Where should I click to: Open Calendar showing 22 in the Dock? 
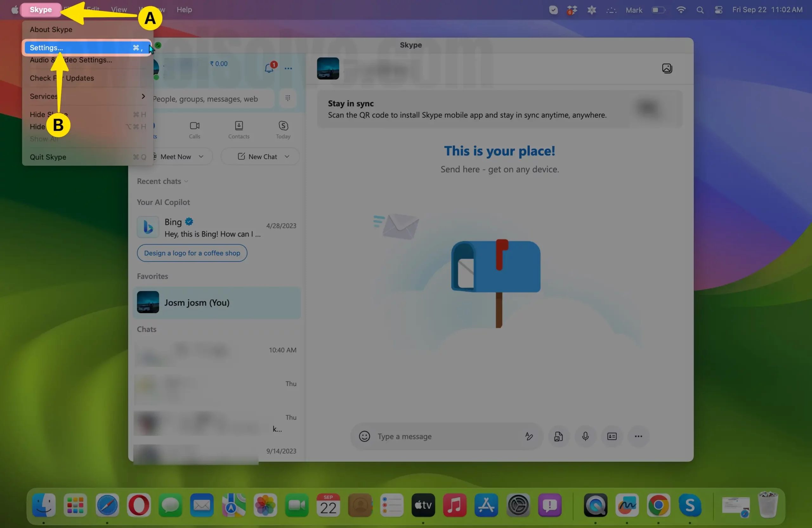click(x=328, y=505)
